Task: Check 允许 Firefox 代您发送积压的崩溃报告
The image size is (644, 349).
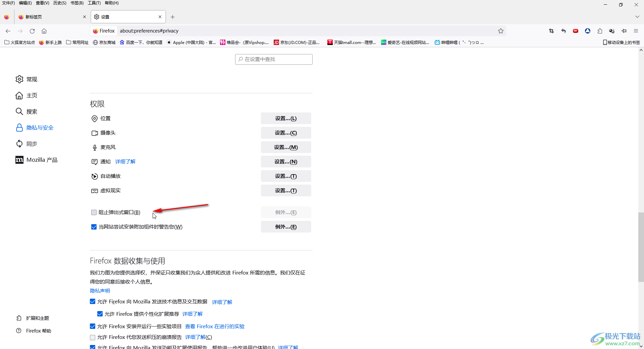Action: [x=93, y=337]
